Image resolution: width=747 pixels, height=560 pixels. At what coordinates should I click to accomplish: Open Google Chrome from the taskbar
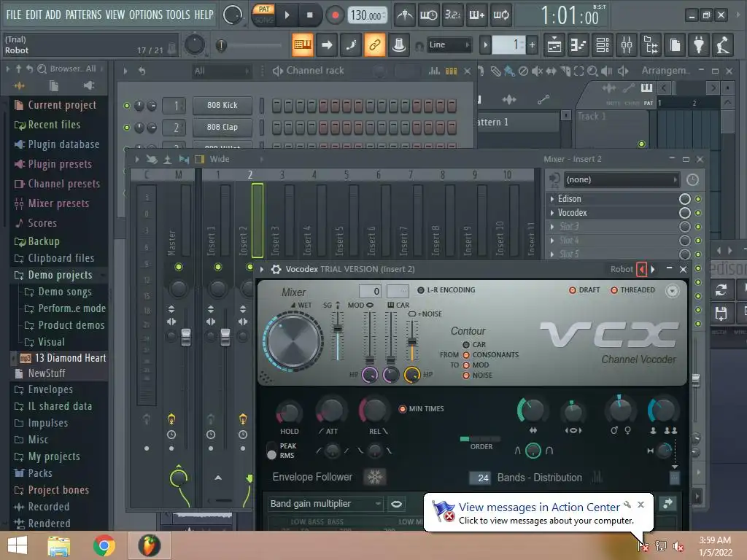point(104,545)
